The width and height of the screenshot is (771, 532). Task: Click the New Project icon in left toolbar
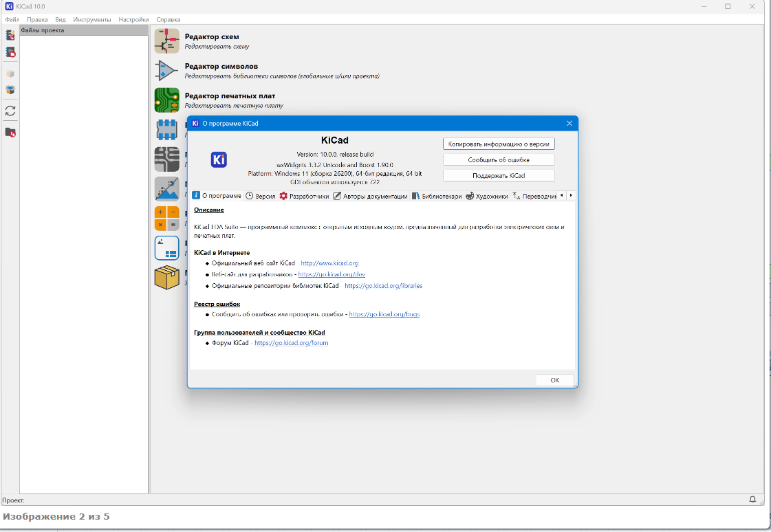tap(10, 35)
